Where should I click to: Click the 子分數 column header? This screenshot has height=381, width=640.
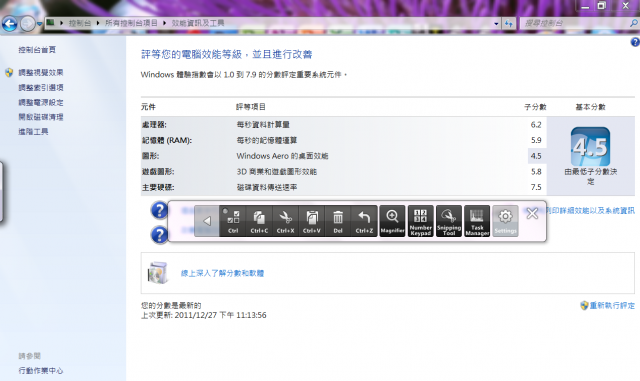[535, 107]
